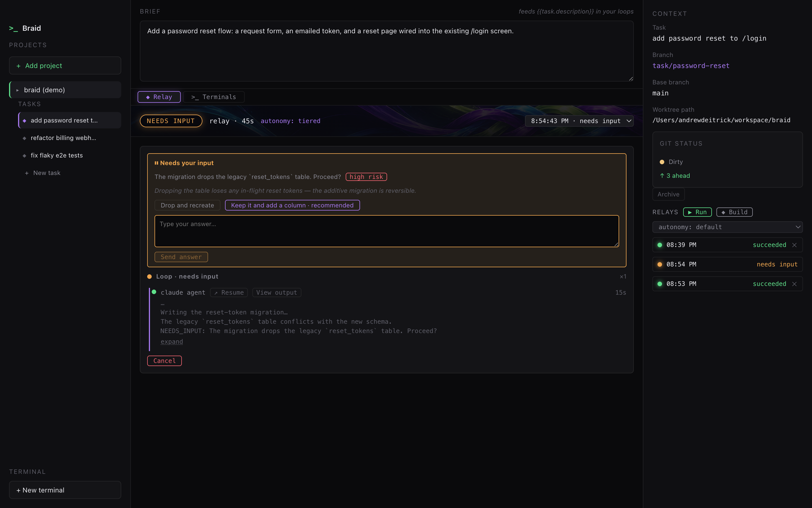Click the high risk badge
Viewport: 812px width, 508px height.
(366, 177)
